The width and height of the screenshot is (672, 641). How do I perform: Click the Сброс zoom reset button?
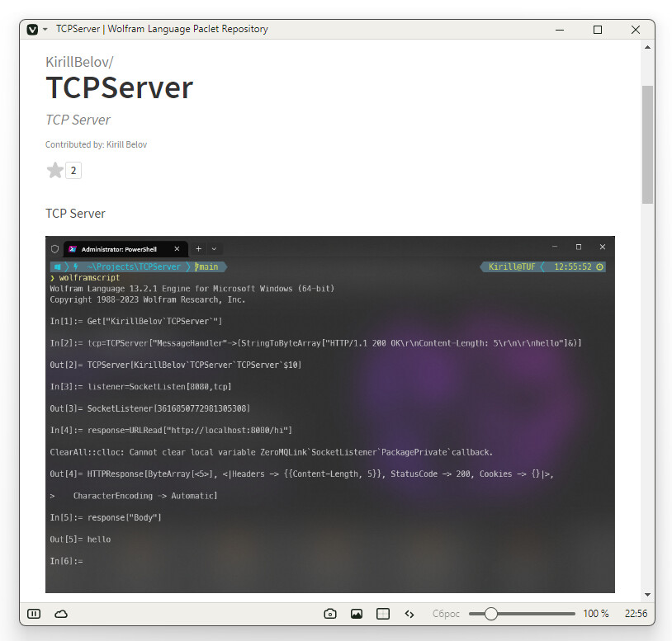point(446,614)
